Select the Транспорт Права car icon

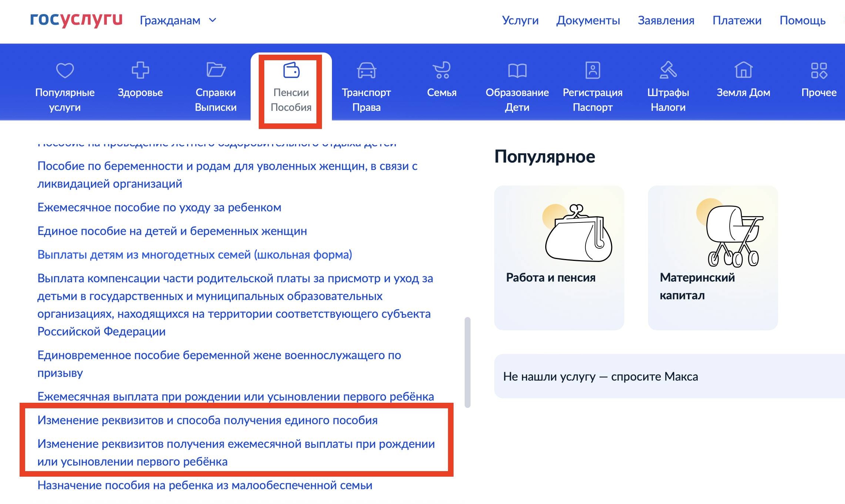tap(366, 70)
